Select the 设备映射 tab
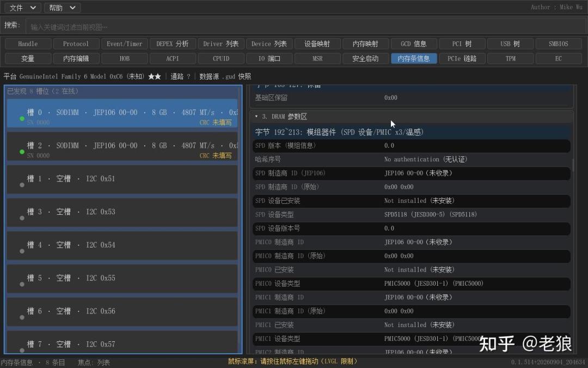The image size is (588, 368). tap(317, 44)
